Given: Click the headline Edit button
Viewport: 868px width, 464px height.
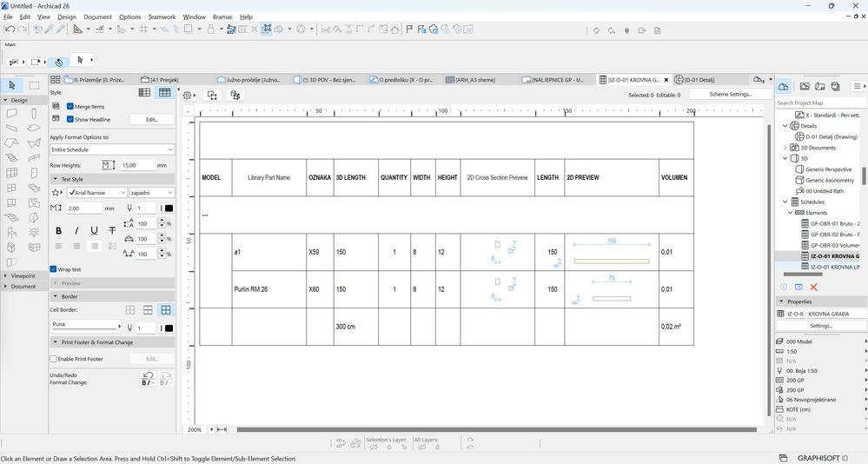Looking at the screenshot, I should click(x=152, y=119).
